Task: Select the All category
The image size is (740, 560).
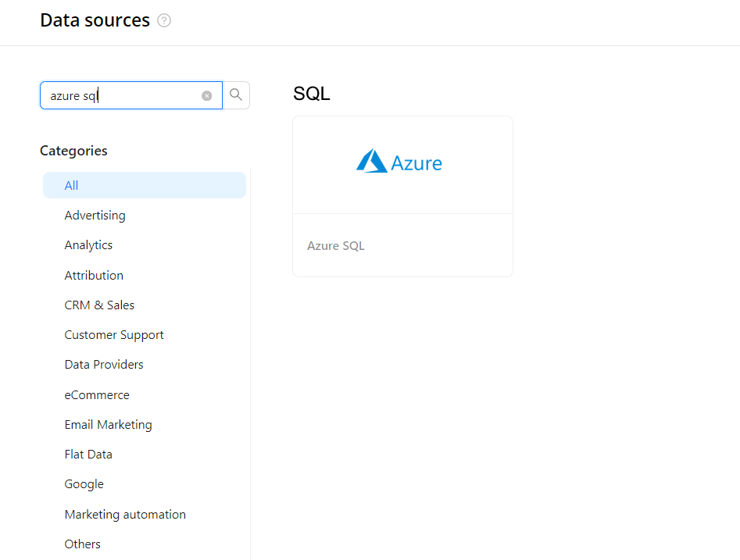Action: click(145, 185)
